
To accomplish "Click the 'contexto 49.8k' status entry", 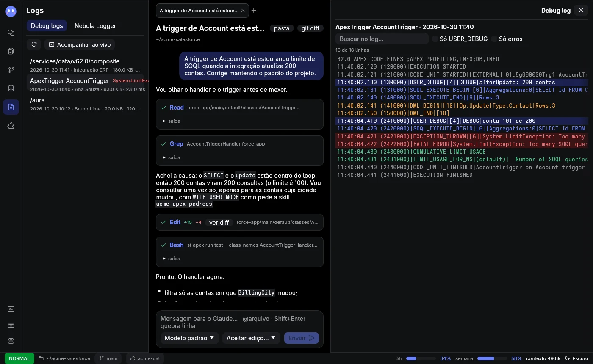I will [x=543, y=358].
